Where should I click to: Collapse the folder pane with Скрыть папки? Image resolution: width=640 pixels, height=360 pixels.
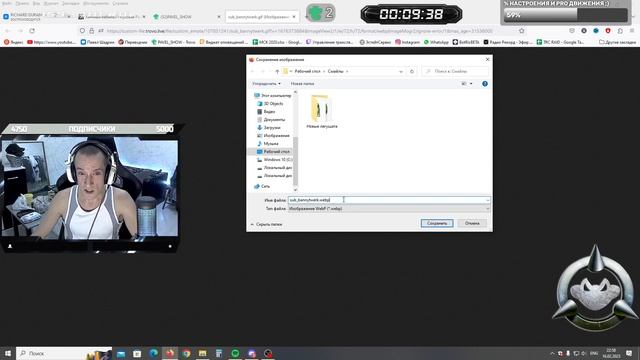tap(266, 224)
